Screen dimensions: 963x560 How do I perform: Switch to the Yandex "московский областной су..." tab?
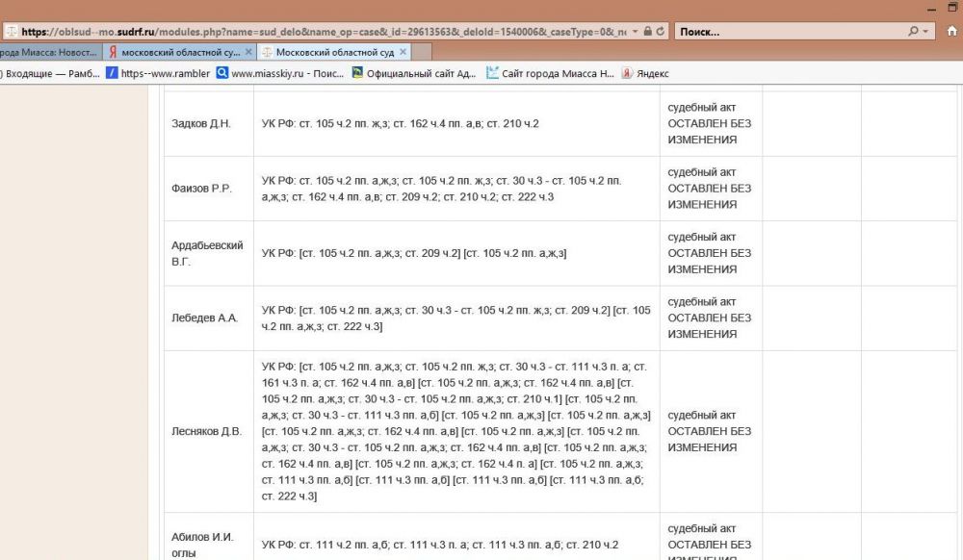[173, 52]
